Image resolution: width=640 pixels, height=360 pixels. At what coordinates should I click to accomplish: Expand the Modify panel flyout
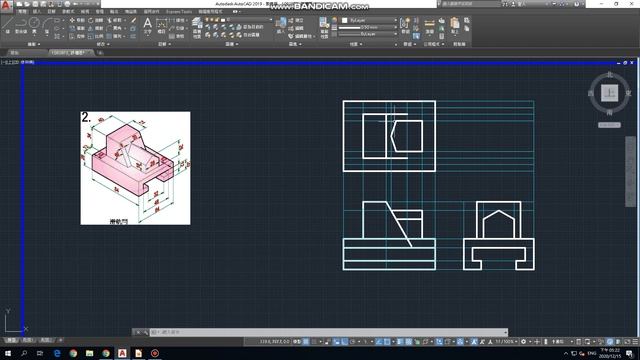click(103, 44)
